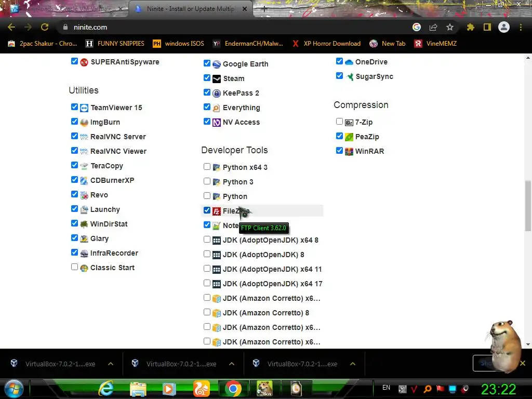Uncheck the FileZilla checkbox
532x399 pixels.
point(207,210)
